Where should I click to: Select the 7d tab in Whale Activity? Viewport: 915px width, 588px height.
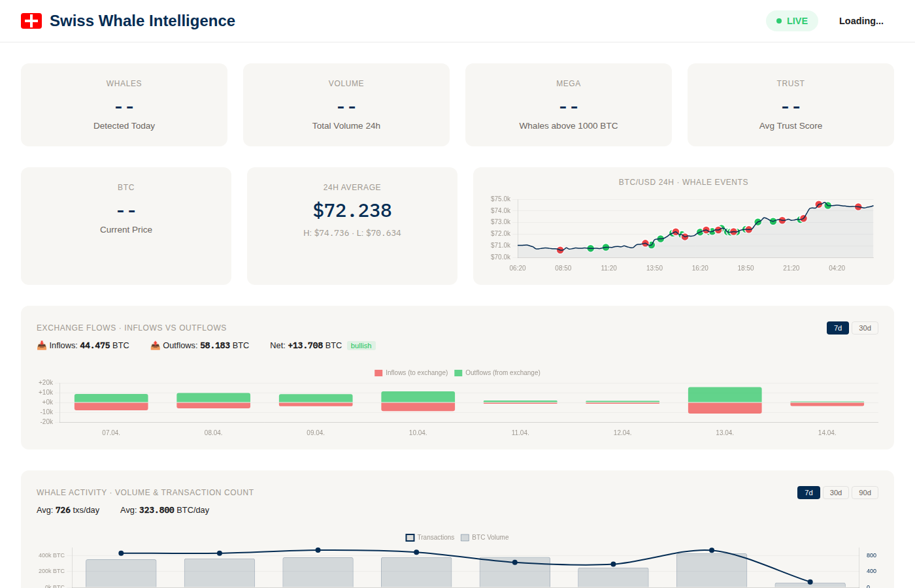coord(808,492)
